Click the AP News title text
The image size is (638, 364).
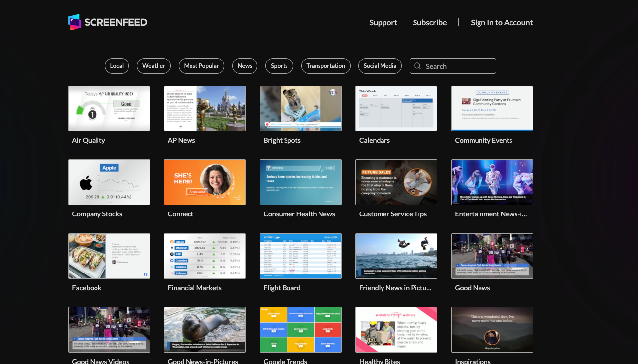tap(182, 140)
